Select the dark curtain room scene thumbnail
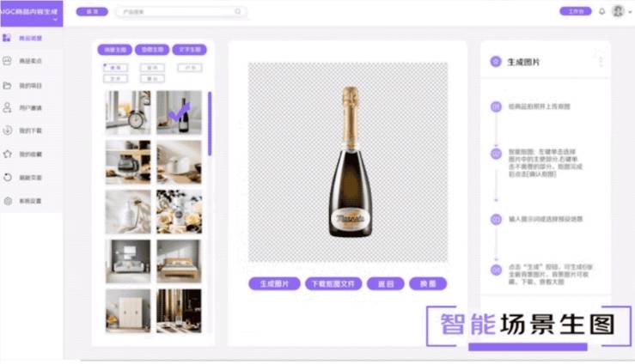The height and width of the screenshot is (364, 635). click(179, 311)
